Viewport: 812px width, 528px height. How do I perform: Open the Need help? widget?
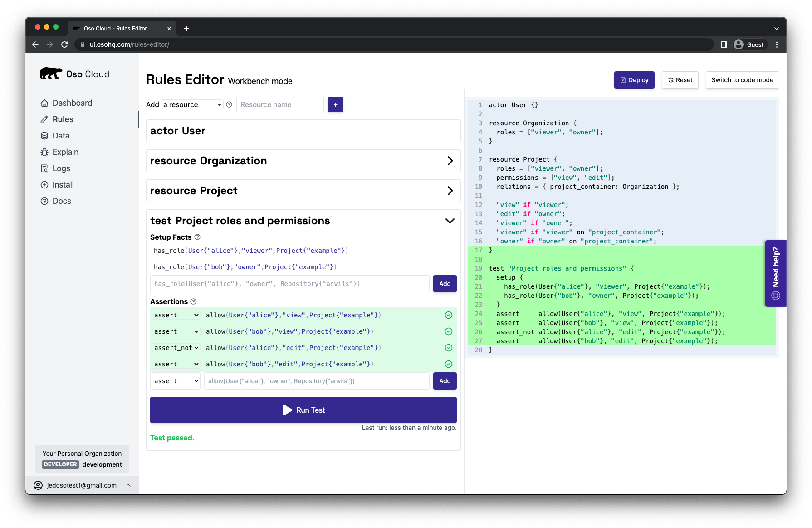776,273
